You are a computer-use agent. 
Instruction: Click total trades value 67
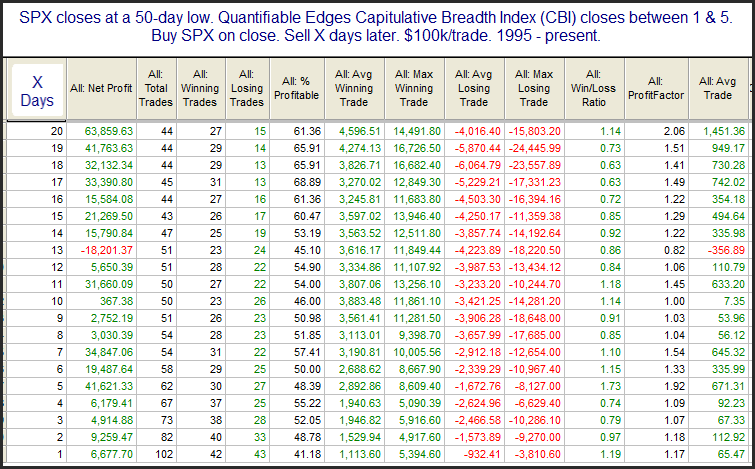click(167, 403)
